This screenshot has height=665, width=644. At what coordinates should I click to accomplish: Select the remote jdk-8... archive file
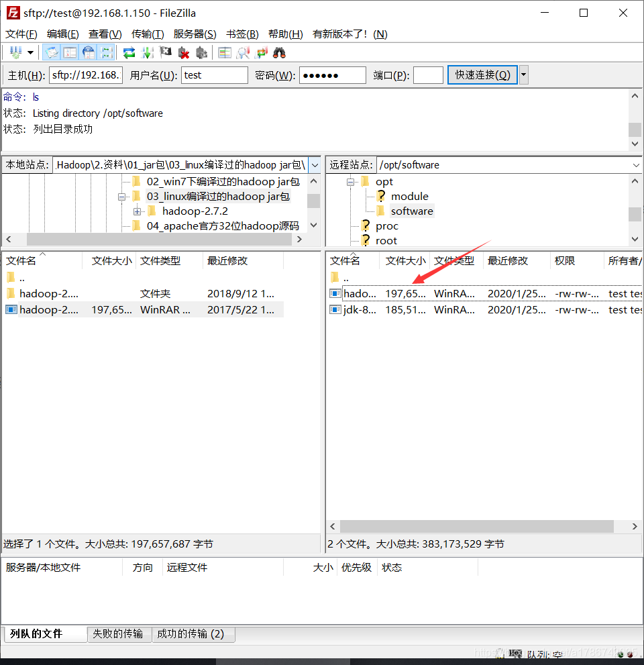[x=486, y=309]
